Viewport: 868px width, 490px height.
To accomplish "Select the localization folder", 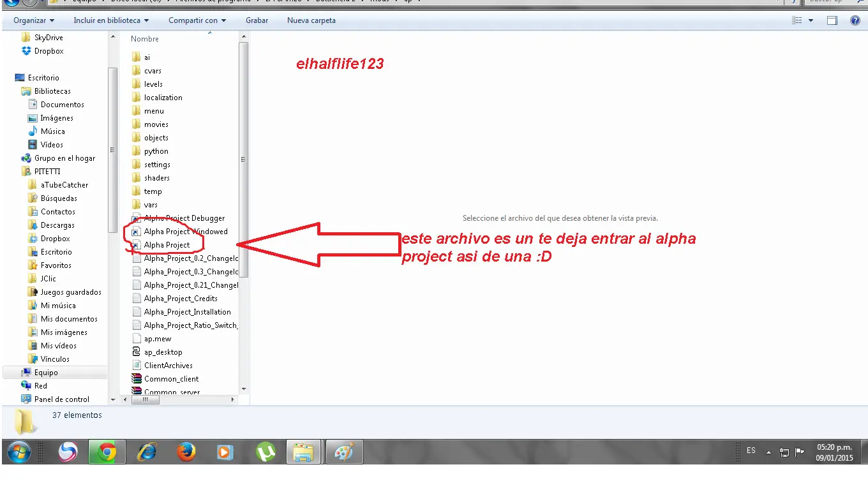I will coord(163,98).
